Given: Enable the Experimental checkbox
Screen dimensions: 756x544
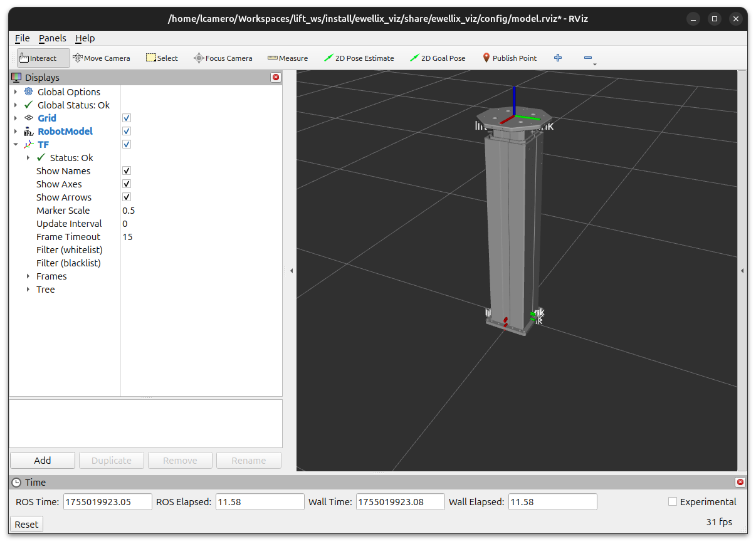Looking at the screenshot, I should pos(673,501).
